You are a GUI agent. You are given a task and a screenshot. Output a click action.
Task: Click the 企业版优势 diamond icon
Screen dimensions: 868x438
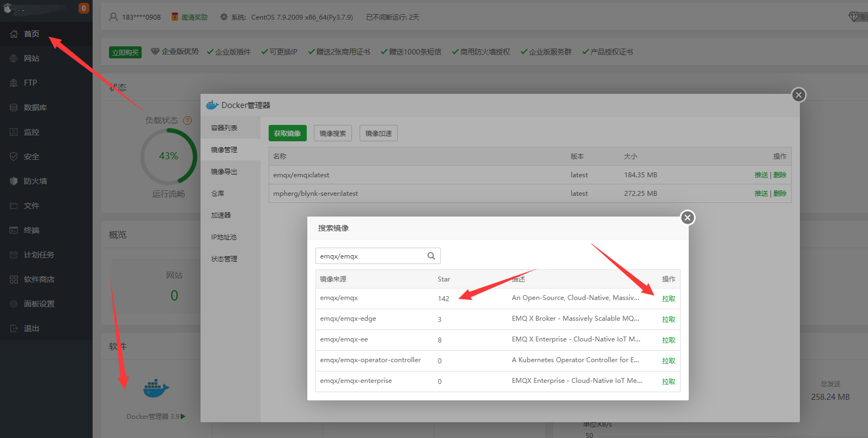155,51
